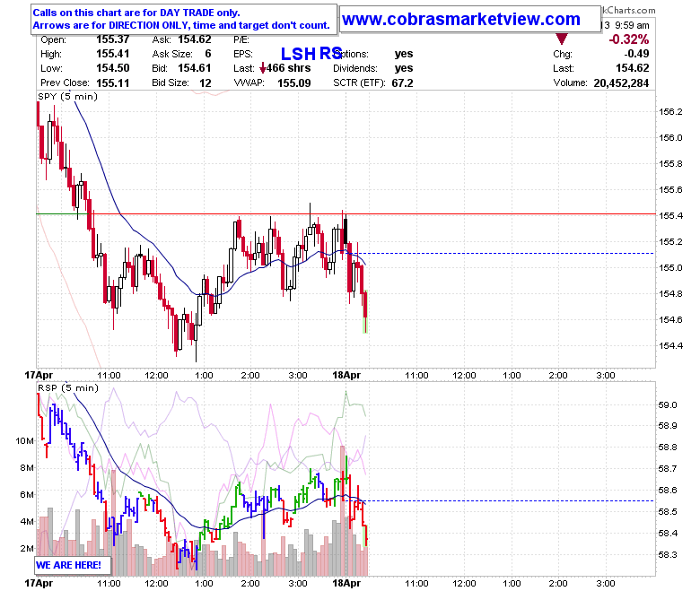700x591 pixels.
Task: Click the day trade disclaimer text box
Action: 183,19
